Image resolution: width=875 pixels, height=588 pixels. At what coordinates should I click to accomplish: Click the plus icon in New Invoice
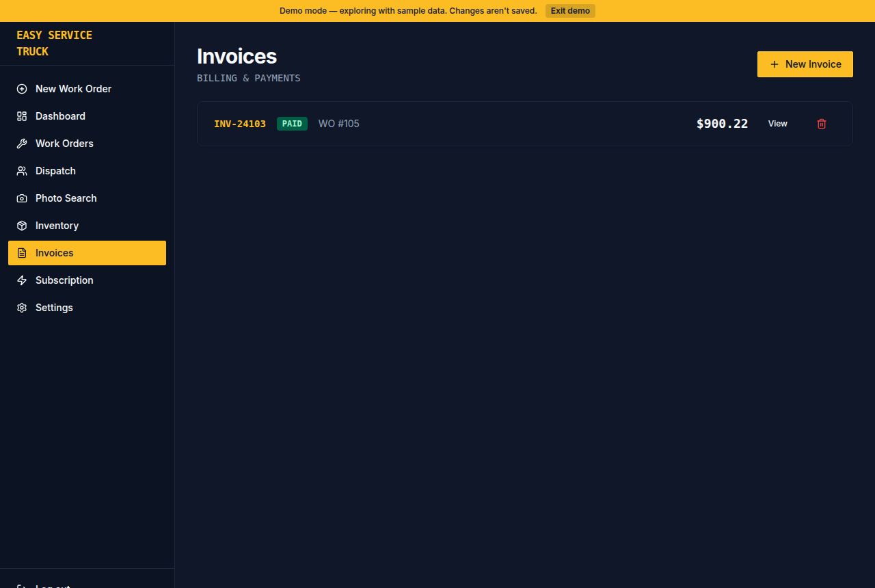774,64
